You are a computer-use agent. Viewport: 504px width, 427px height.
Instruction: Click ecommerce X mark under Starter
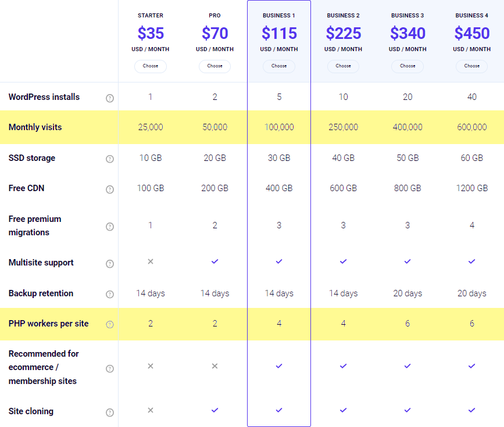151,366
